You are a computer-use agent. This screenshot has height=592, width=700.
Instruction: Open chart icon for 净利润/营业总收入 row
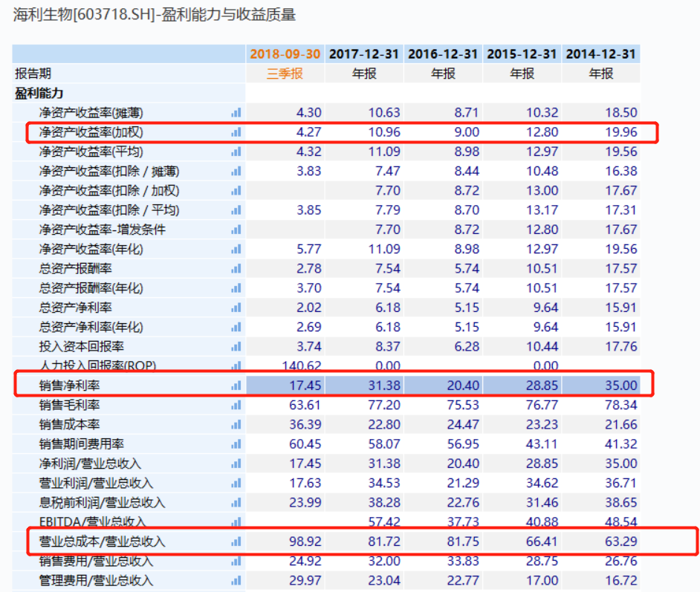pos(236,463)
